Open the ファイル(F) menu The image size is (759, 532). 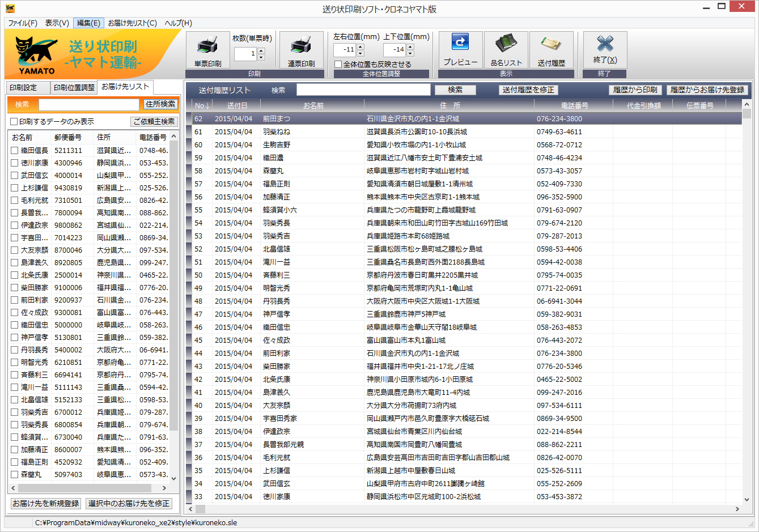point(23,23)
